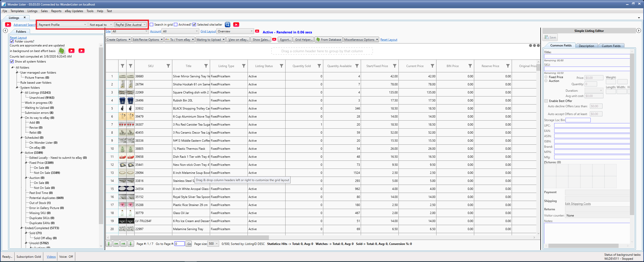
Task: Open the Create Options dropdown
Action: [118, 40]
